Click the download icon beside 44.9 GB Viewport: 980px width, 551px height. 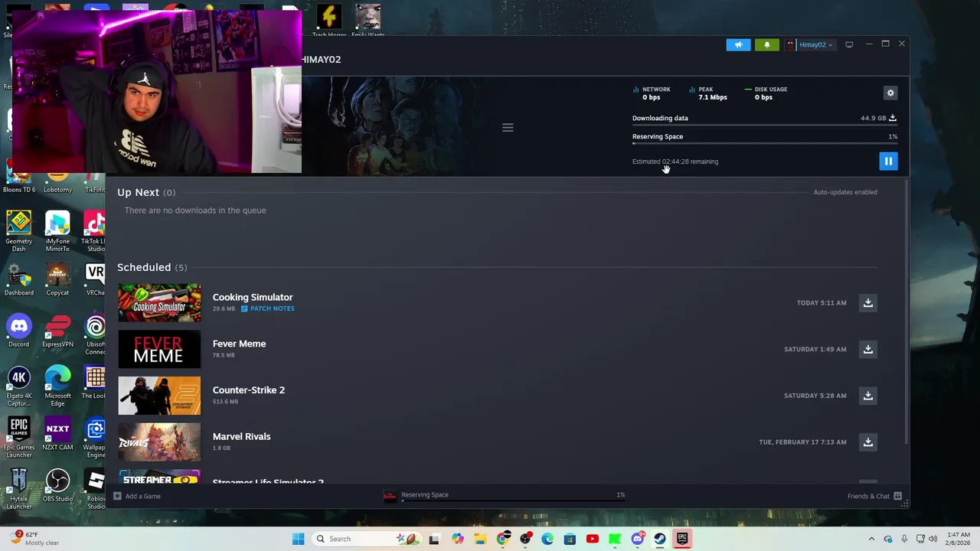[893, 118]
